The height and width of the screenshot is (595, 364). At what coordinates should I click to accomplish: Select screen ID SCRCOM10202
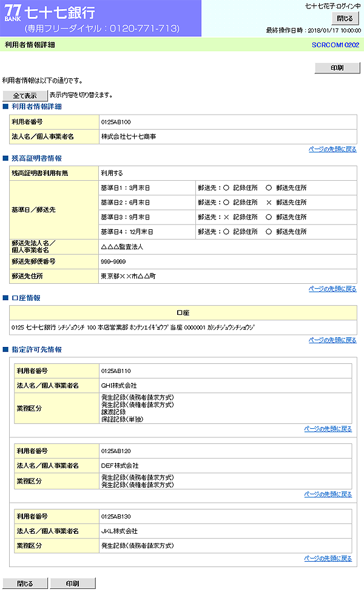click(335, 45)
